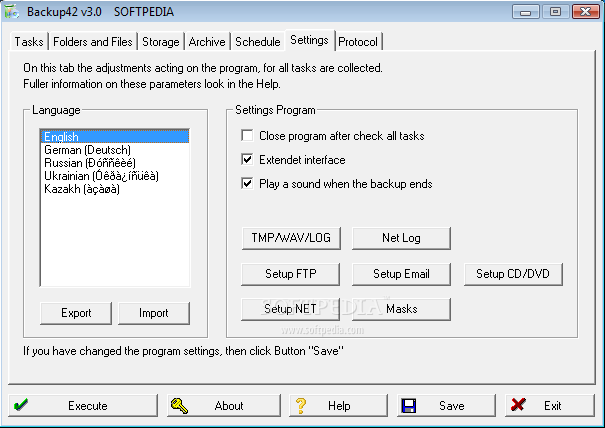Viewport: 605px width, 428px height.
Task: Go to the Storage tab
Action: coord(161,41)
